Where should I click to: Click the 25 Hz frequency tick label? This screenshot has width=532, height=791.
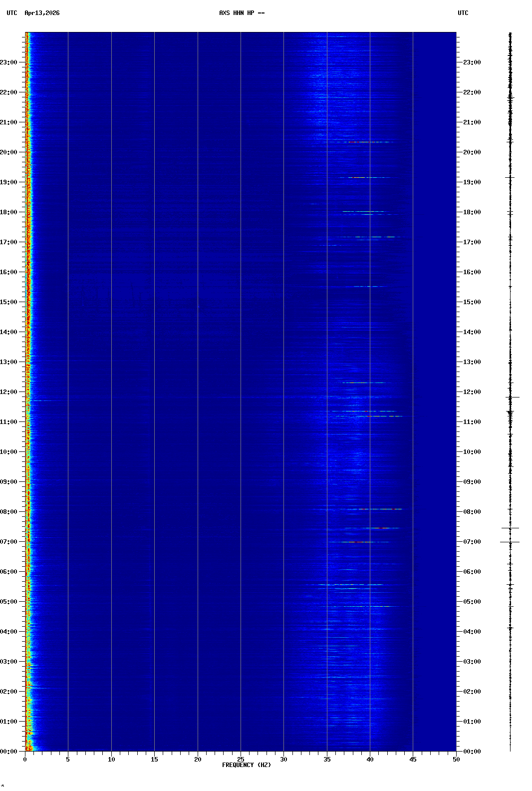(241, 760)
